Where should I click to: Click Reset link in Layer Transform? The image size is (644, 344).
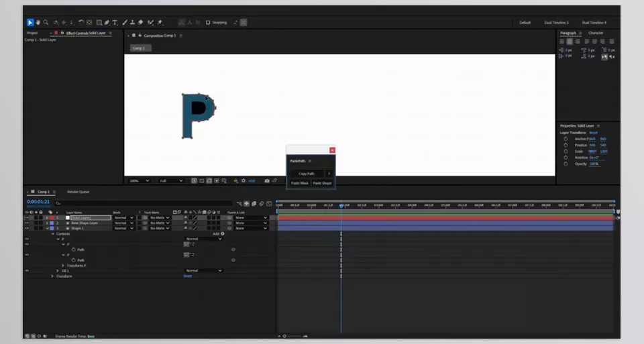(594, 133)
